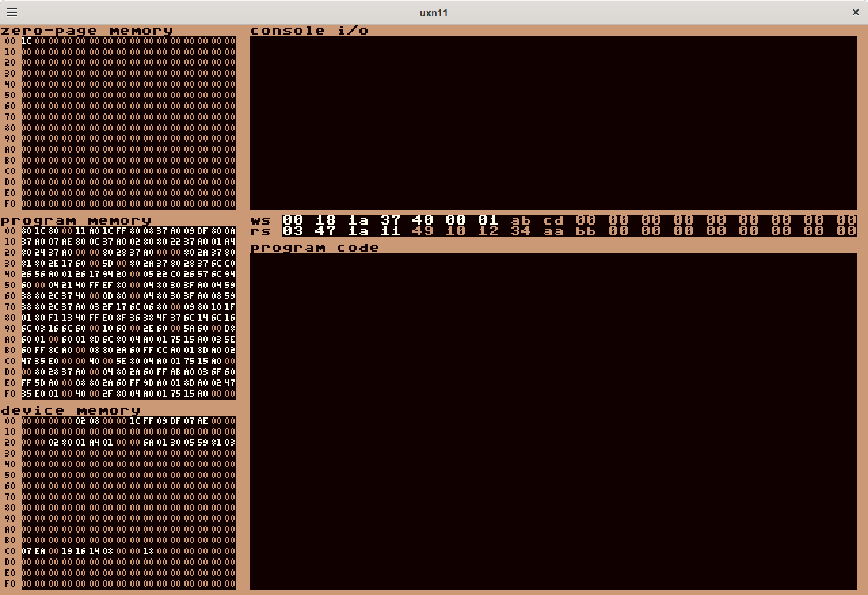This screenshot has height=595, width=868.
Task: Select the 1C byte in zero-page memory
Action: (x=26, y=41)
